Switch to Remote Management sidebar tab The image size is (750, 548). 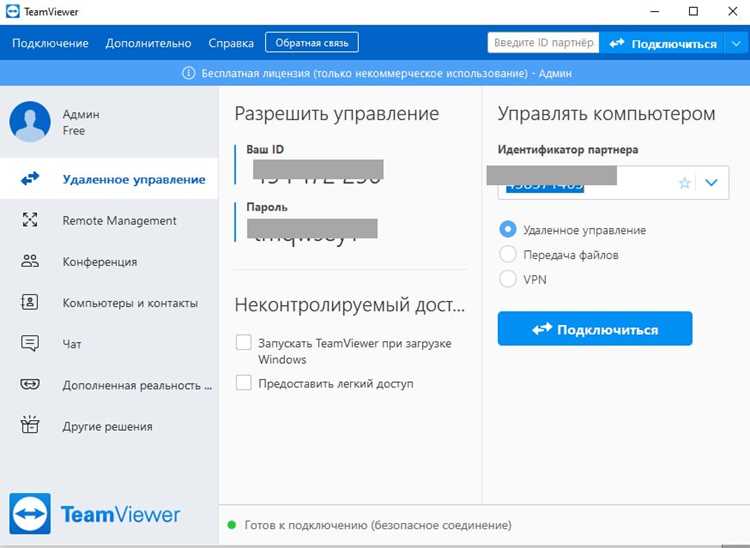pyautogui.click(x=109, y=220)
